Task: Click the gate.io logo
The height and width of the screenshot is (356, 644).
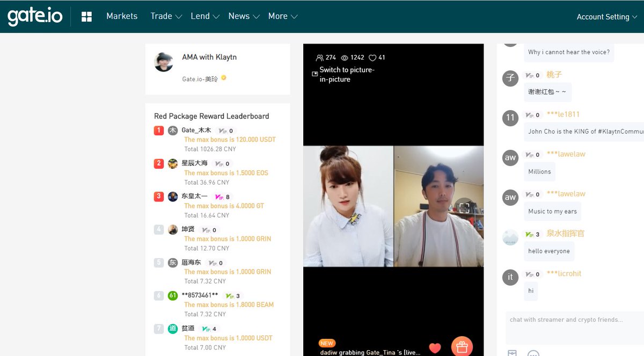Action: (35, 16)
